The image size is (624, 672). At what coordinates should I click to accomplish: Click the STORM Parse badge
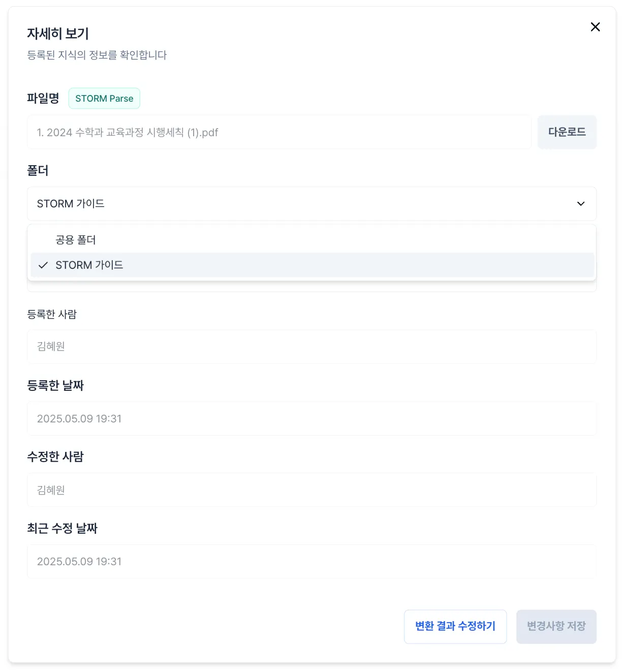pyautogui.click(x=104, y=99)
